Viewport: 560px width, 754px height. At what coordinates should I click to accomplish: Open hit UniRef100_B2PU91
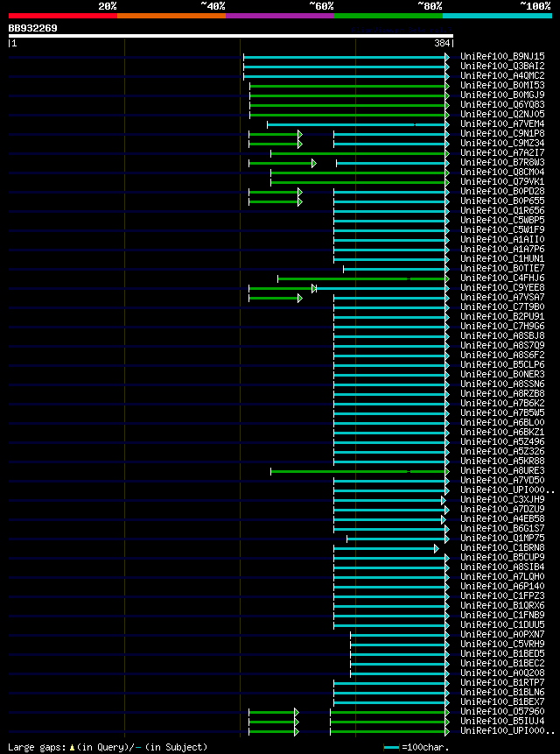tap(502, 316)
